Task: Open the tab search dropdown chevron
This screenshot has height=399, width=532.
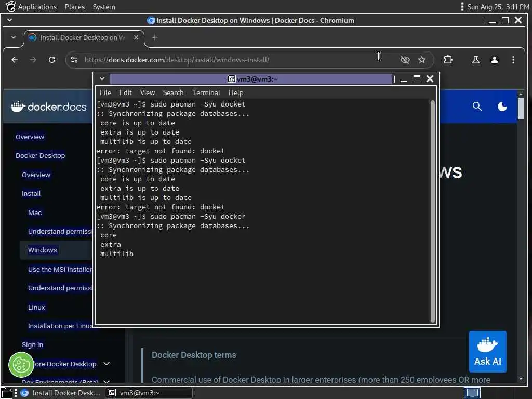Action: (x=13, y=37)
